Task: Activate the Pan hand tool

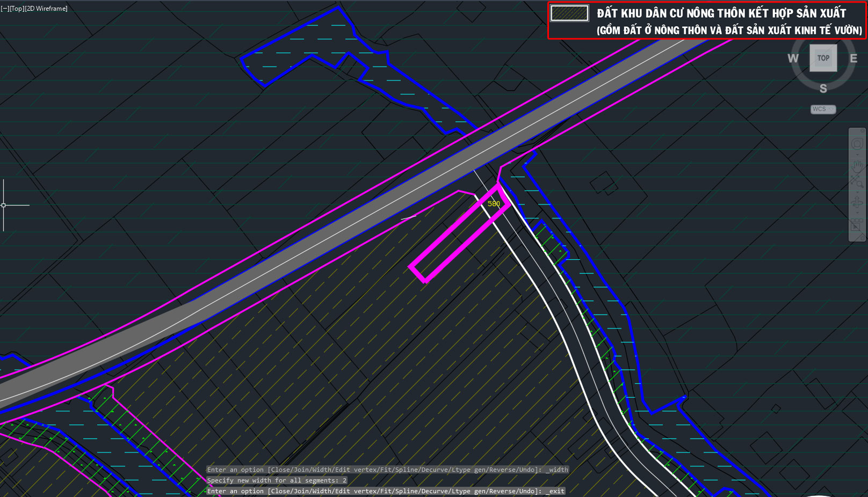Action: (857, 167)
